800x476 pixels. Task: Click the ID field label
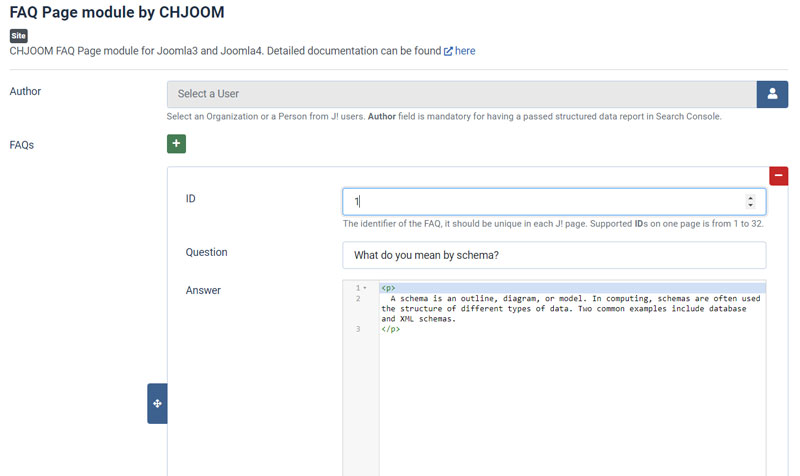[x=190, y=198]
